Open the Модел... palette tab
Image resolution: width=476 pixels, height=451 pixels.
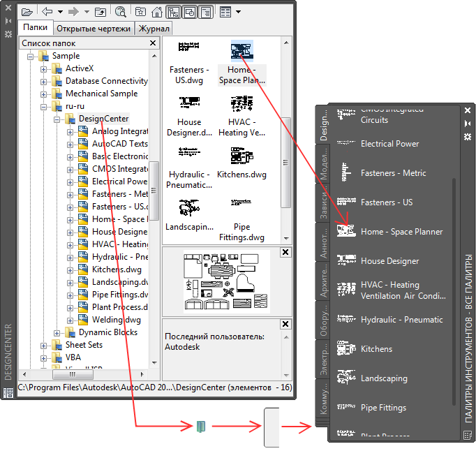pyautogui.click(x=324, y=163)
